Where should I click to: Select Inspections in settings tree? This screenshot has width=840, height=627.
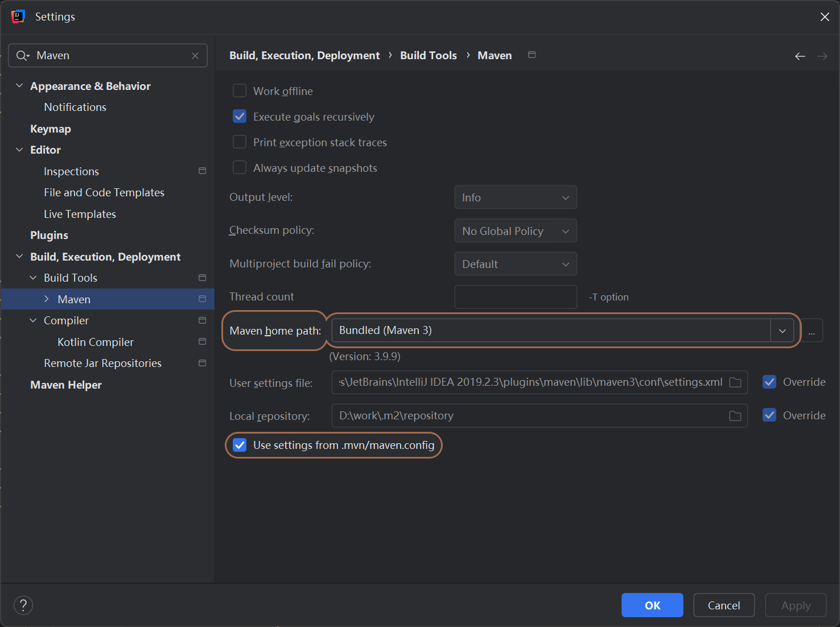click(71, 171)
